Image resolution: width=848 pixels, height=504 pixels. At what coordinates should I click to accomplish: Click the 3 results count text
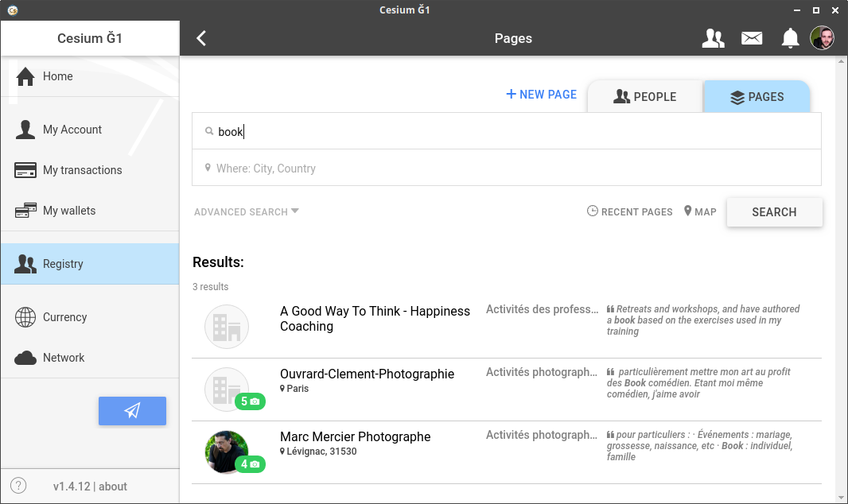[210, 287]
